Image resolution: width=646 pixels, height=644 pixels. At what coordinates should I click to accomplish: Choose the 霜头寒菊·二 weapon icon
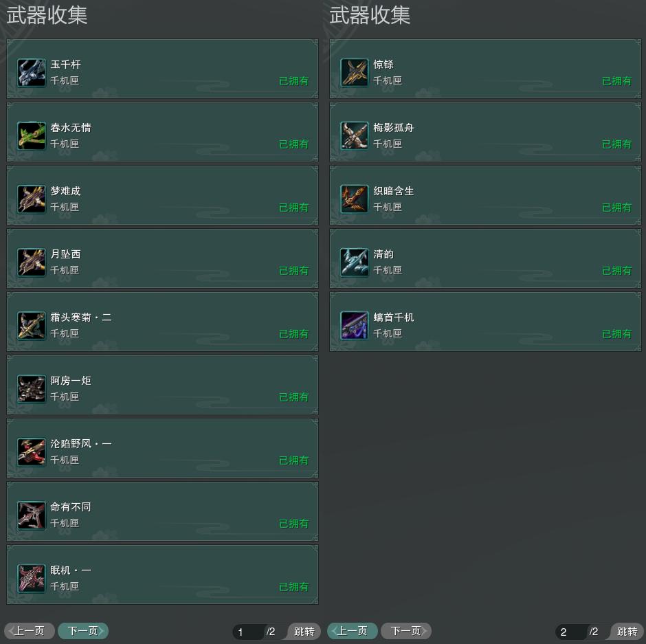pos(32,326)
